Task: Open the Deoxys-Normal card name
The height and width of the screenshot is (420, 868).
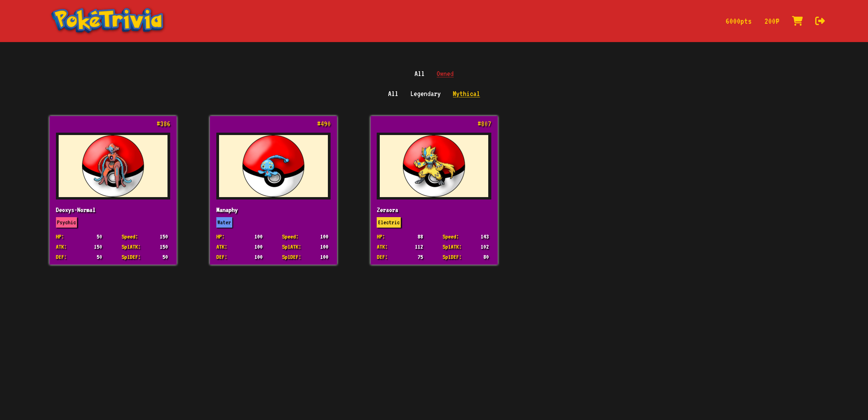Action: point(76,210)
